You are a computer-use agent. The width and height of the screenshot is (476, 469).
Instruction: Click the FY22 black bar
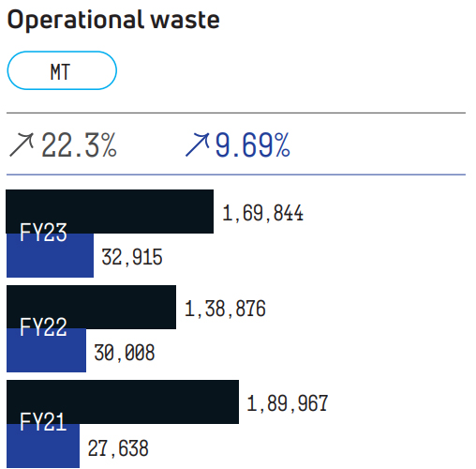click(x=91, y=307)
